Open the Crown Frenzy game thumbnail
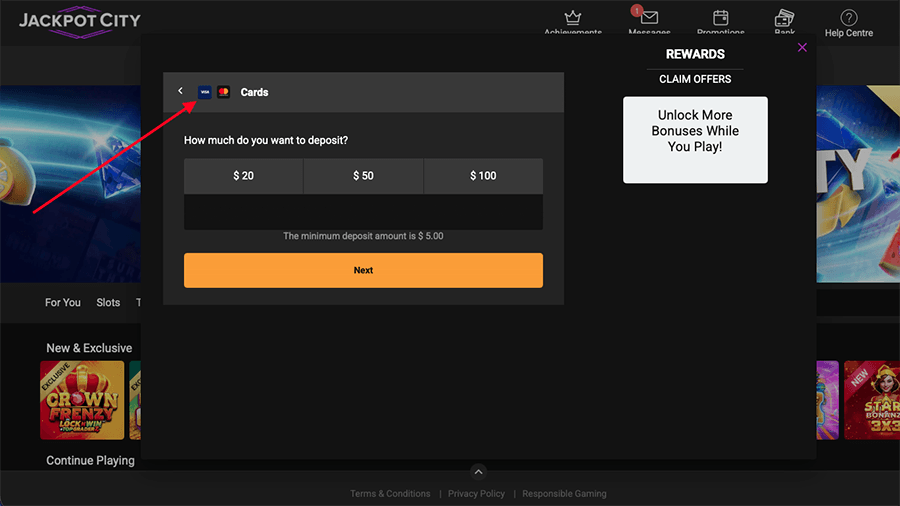This screenshot has width=900, height=506. click(82, 400)
